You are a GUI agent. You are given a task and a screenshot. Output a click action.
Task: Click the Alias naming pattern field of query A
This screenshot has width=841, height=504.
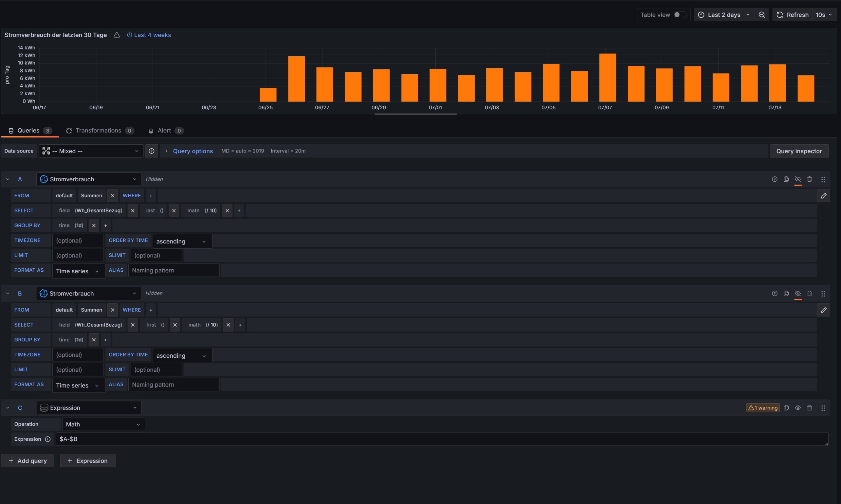174,270
